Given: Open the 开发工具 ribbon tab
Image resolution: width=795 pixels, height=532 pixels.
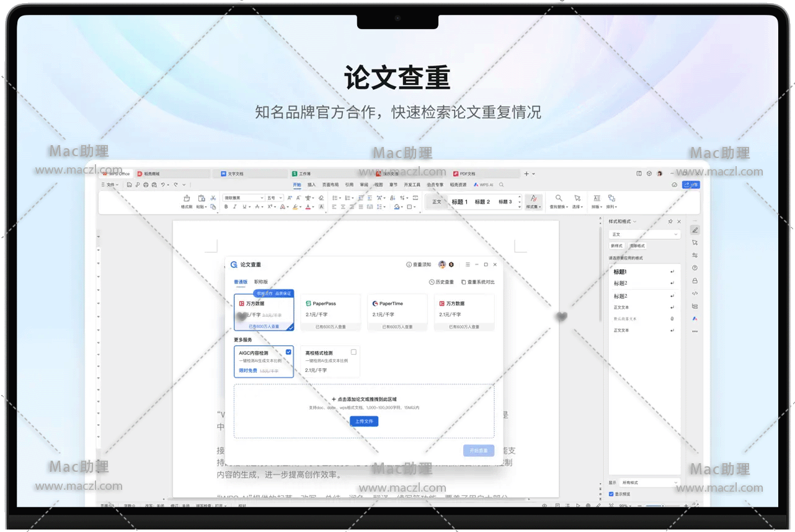Looking at the screenshot, I should [412, 185].
